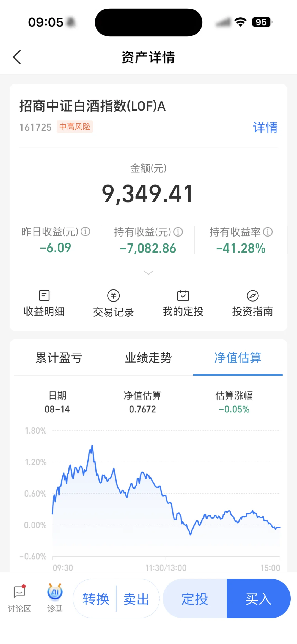Viewport: 297px width, 644px height.
Task: Tap the 转换 button
Action: (x=96, y=599)
